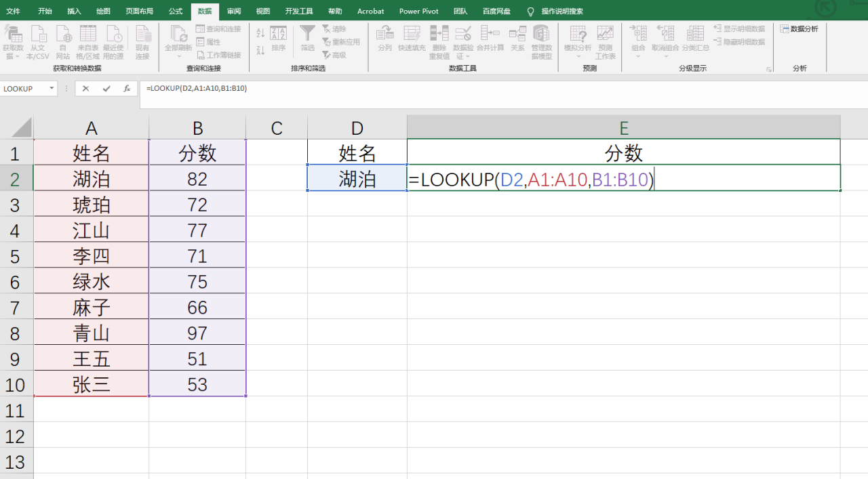Screen dimensions: 868x479
Task: Open the 分级显示 dialog launcher
Action: 769,69
